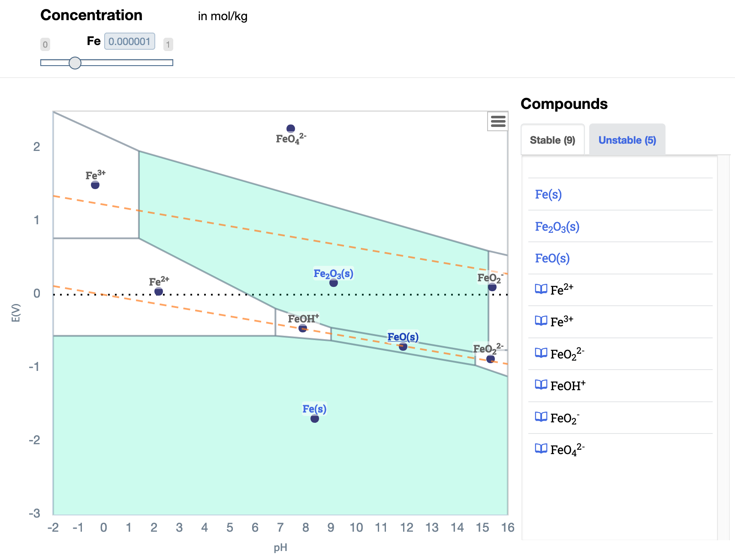Open the book reference icon beside Fe2+
This screenshot has width=735, height=560.
tap(541, 289)
